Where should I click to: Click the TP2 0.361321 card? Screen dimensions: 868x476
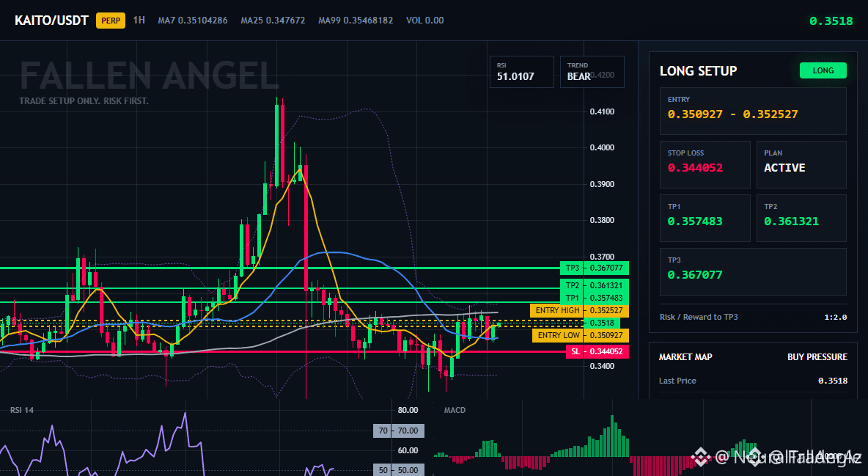801,218
